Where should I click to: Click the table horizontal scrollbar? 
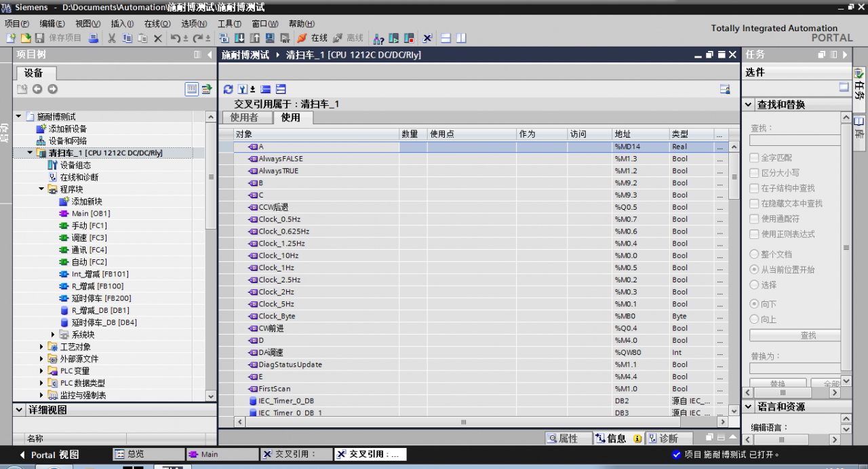[464, 422]
